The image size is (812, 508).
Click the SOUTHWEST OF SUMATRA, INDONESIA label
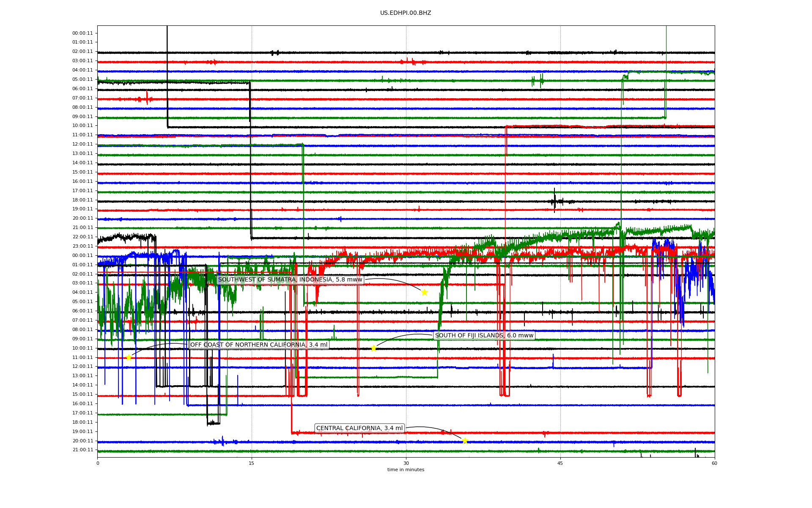click(290, 280)
